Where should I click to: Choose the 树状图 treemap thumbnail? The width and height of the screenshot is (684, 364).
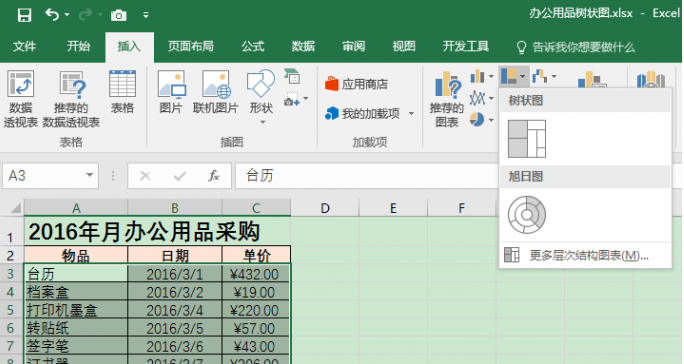click(527, 139)
